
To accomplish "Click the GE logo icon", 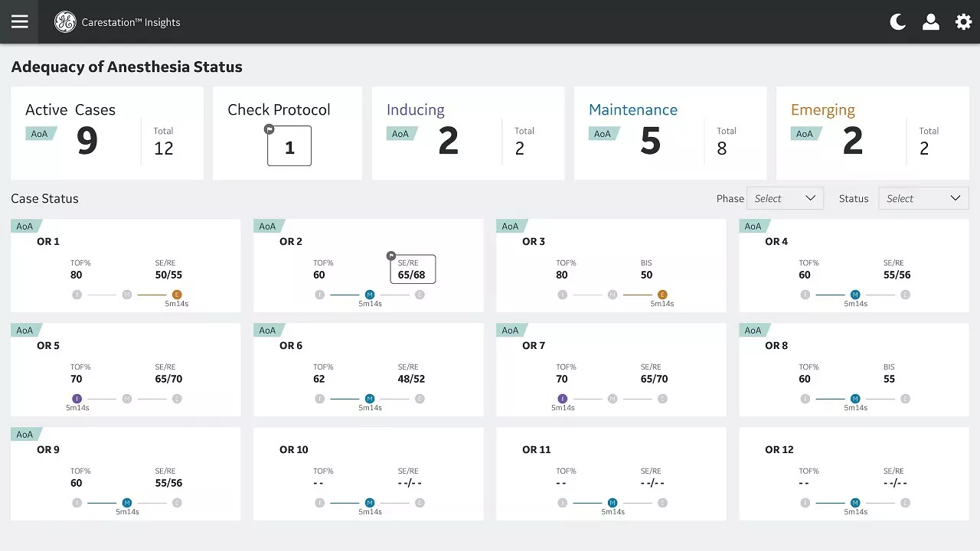I will (65, 22).
